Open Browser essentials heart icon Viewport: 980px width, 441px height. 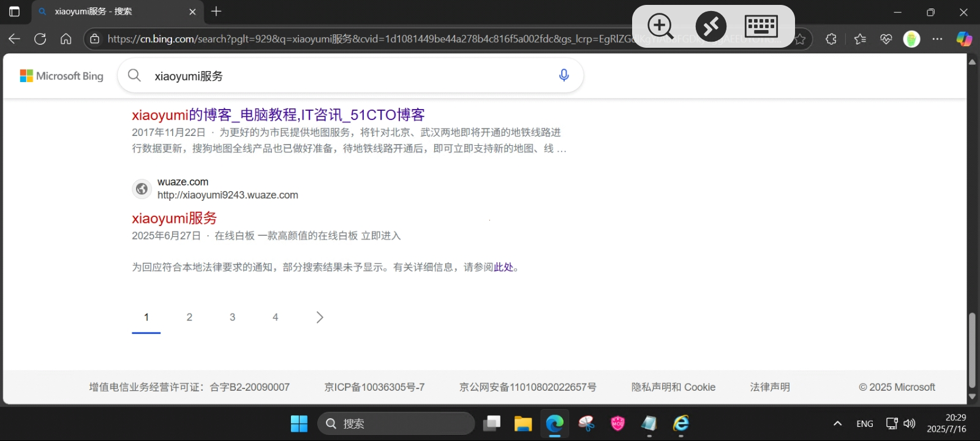[x=886, y=39]
